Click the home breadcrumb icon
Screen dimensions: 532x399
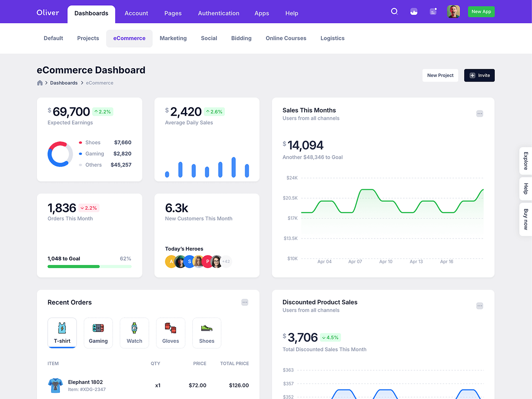pyautogui.click(x=40, y=83)
